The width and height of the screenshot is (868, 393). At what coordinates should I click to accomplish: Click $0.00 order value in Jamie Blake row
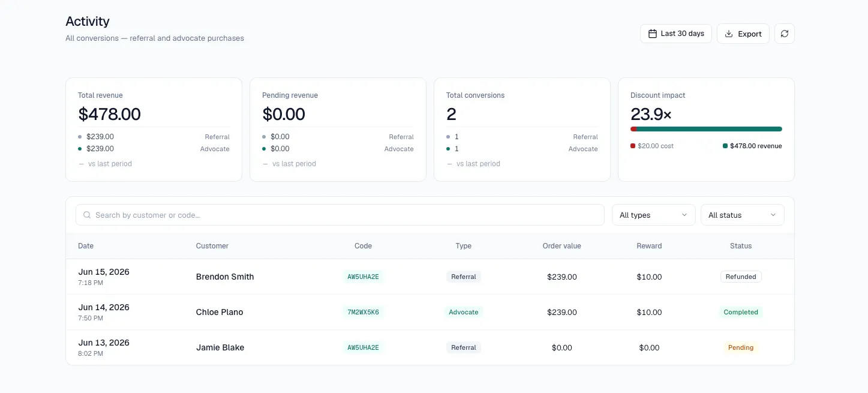click(x=562, y=347)
